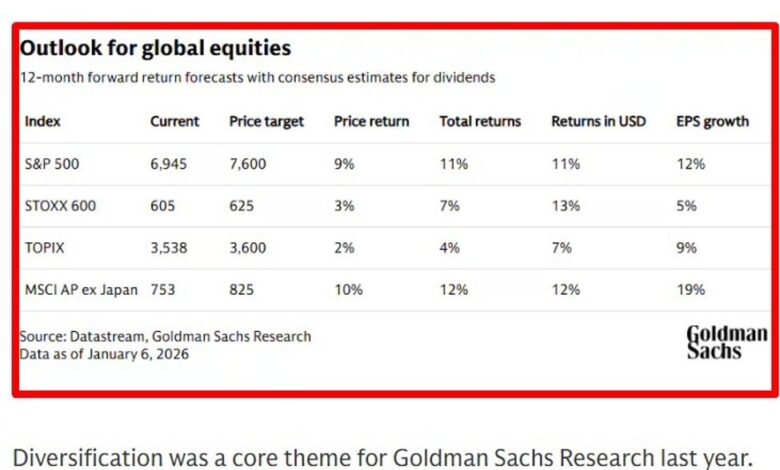780x470 pixels.
Task: Click the Goldman Sachs logo
Action: (726, 342)
